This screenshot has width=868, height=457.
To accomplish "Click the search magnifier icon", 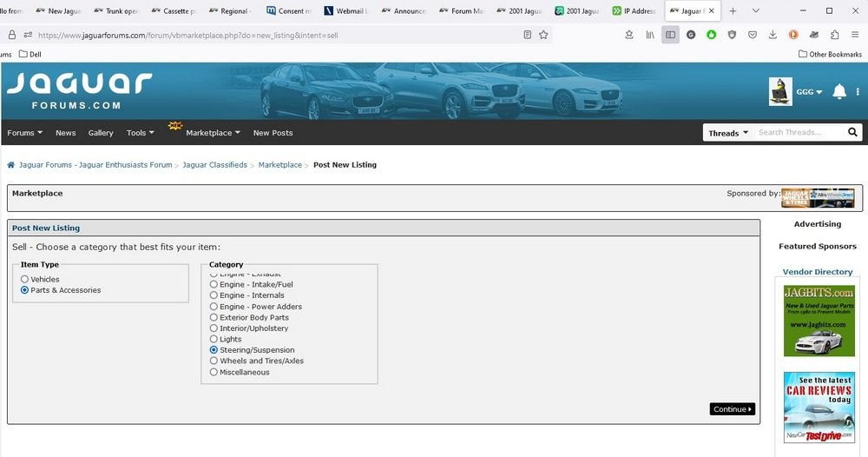I will tap(852, 133).
